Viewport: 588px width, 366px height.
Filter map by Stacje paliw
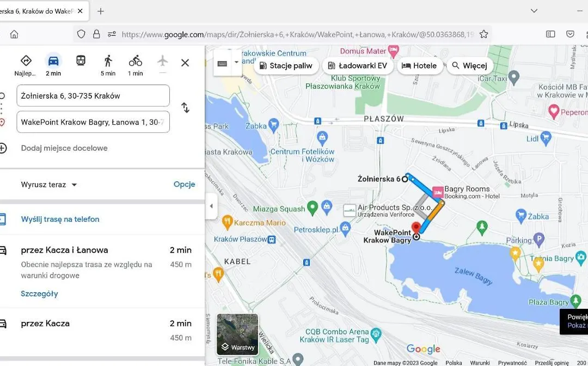[286, 65]
